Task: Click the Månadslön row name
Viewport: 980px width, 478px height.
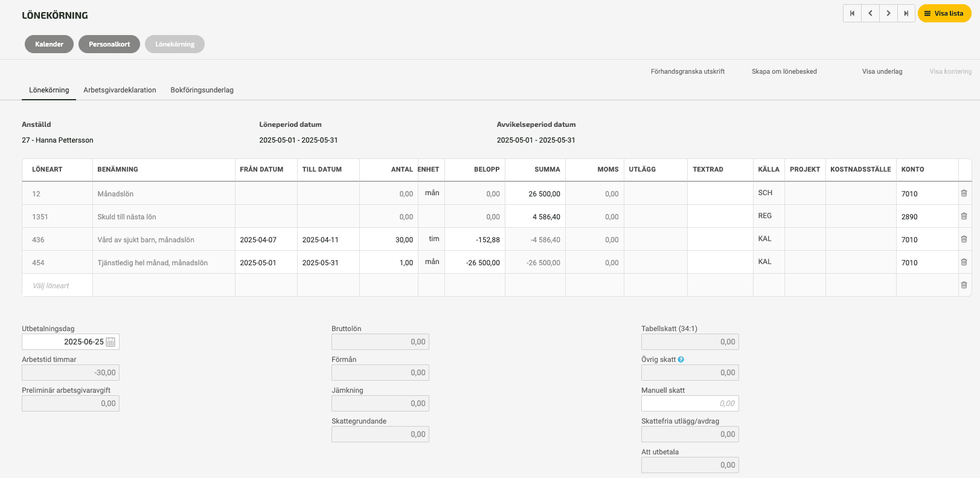Action: click(115, 194)
